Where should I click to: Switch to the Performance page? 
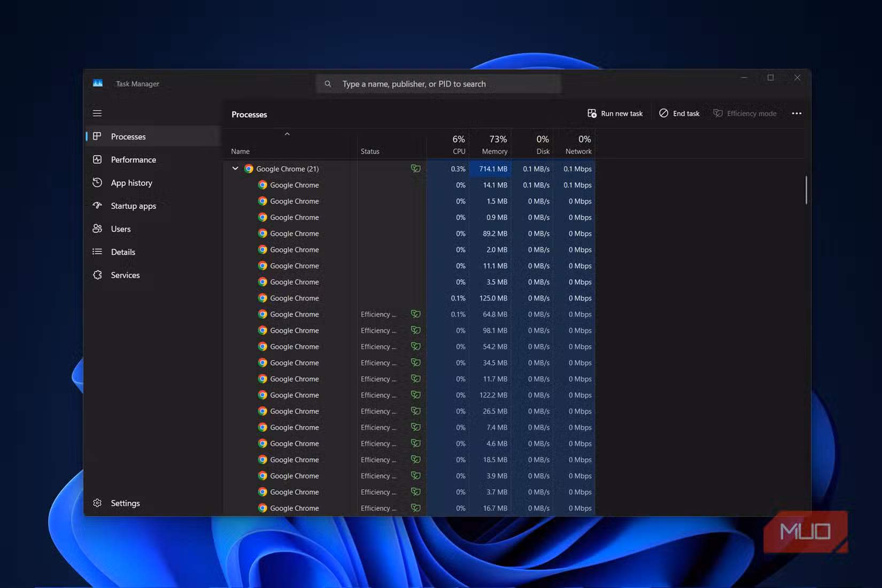tap(153, 159)
